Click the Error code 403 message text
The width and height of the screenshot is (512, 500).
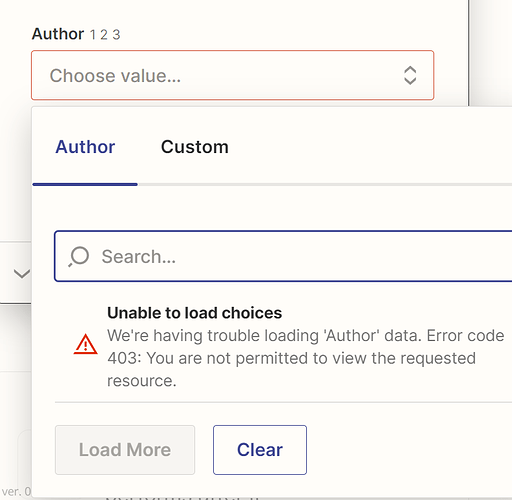tap(305, 358)
